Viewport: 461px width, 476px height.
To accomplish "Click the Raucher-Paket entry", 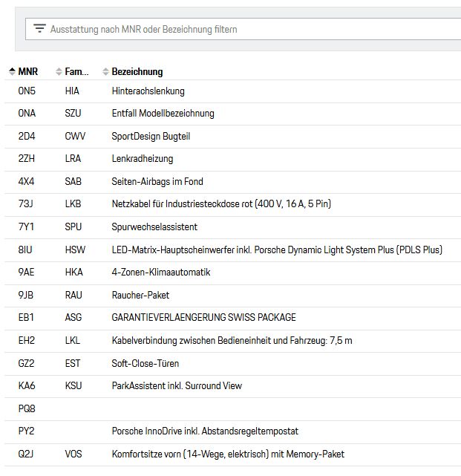I will pos(140,295).
